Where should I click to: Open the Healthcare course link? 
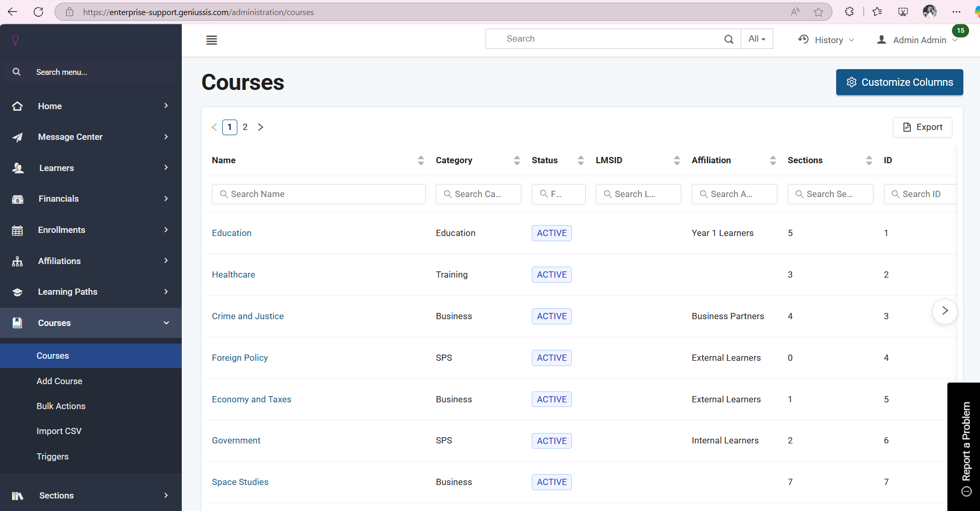233,274
